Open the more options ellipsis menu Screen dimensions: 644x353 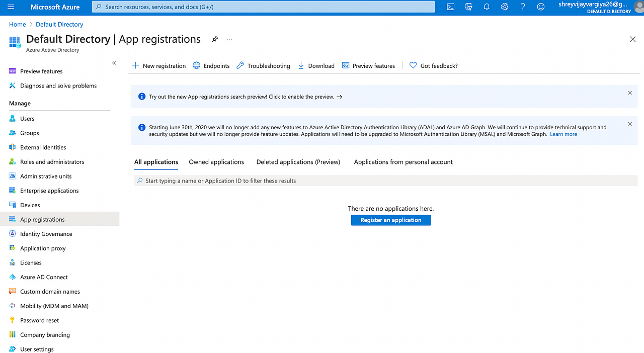tap(229, 39)
